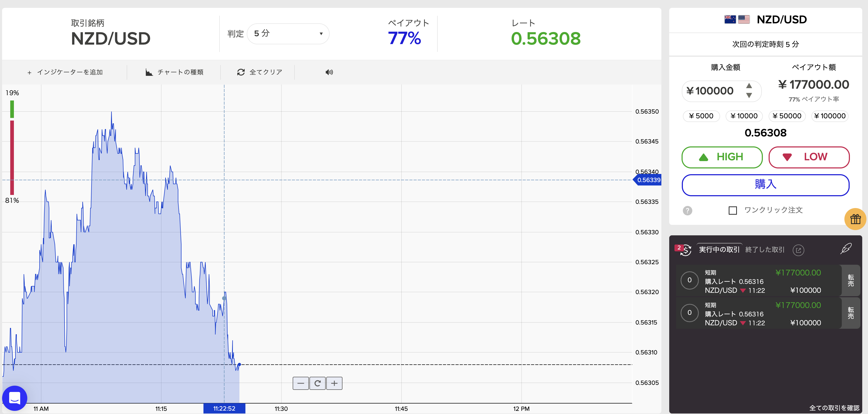Open インジケーターを追加 indicator menu
This screenshot has width=868, height=414.
click(65, 72)
